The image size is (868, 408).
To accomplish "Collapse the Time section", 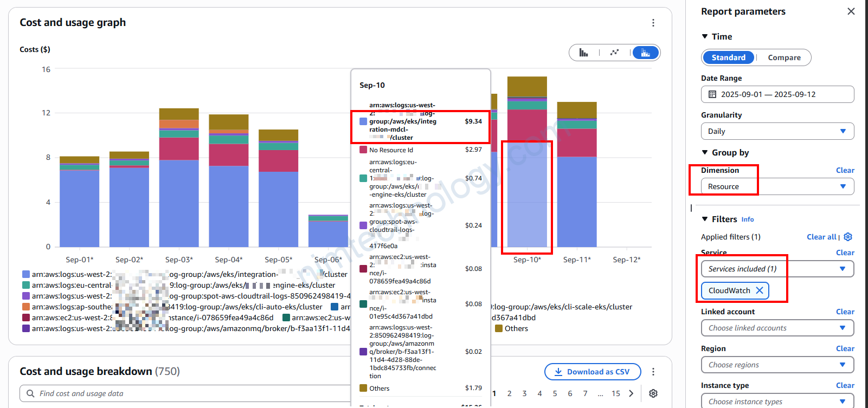I will [705, 36].
